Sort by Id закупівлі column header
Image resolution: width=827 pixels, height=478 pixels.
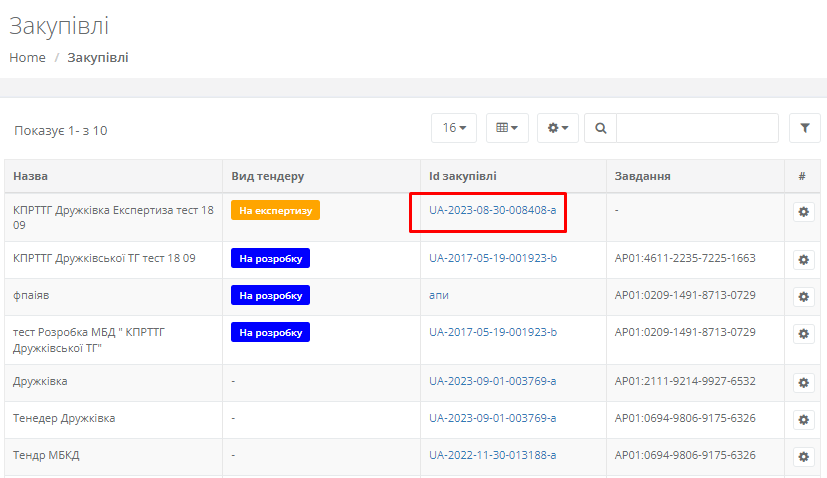point(462,176)
